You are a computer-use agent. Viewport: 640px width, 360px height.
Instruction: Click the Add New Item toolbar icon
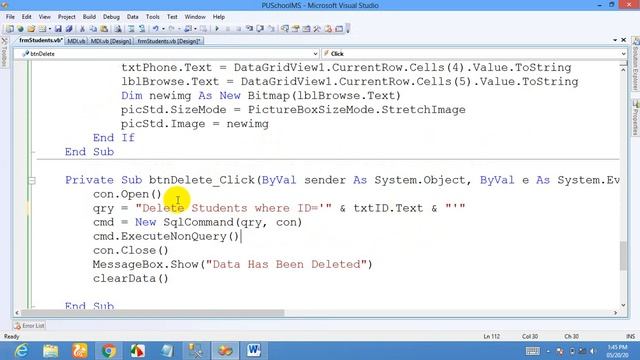click(42, 29)
